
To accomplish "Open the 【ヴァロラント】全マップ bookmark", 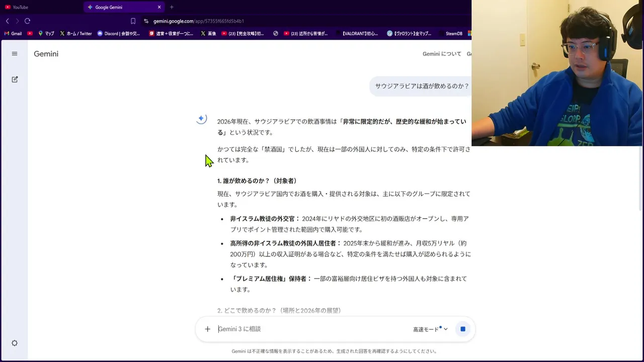I will (x=409, y=34).
